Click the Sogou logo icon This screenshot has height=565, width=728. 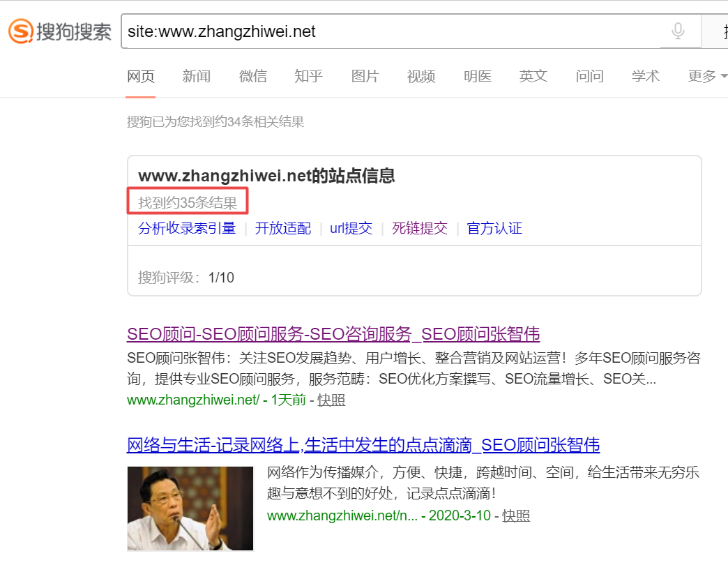(x=21, y=31)
